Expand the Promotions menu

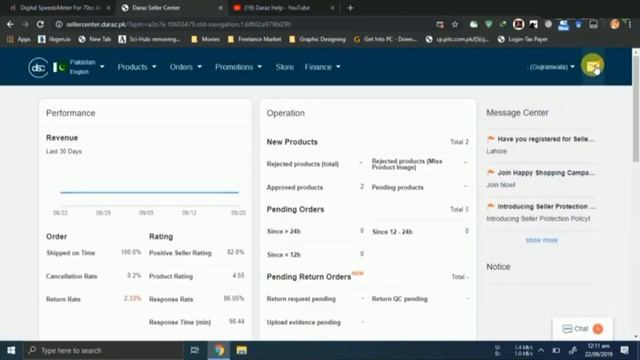[x=238, y=67]
